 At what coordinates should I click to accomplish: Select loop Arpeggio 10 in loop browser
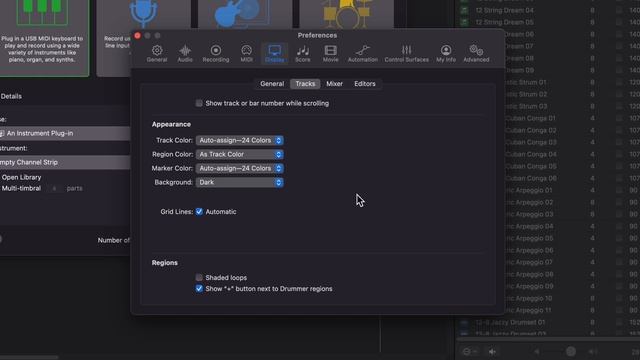click(529, 298)
